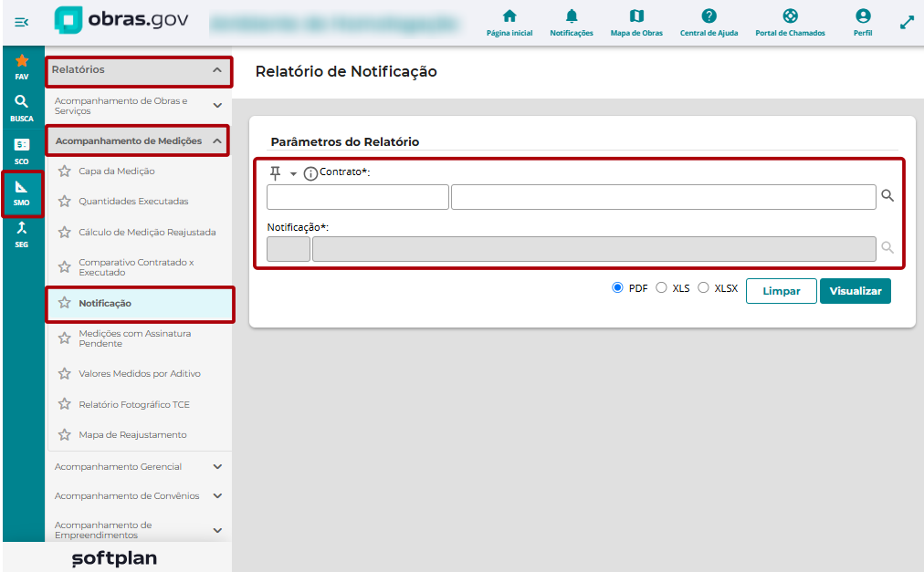Select XLS output format
This screenshot has height=572, width=924.
[661, 287]
